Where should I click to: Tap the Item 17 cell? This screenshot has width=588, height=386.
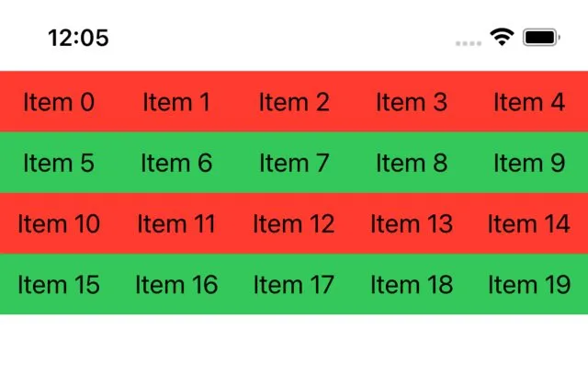coord(294,284)
